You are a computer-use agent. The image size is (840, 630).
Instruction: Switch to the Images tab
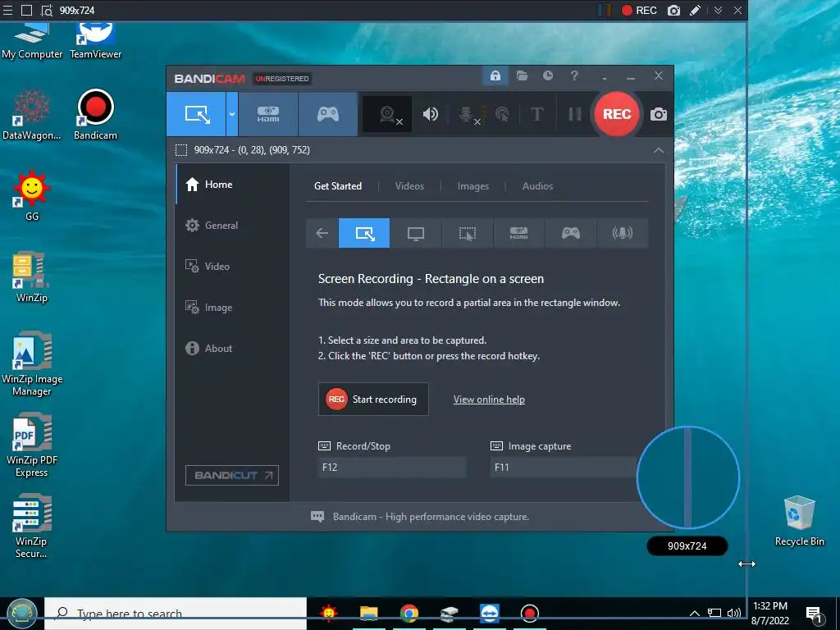tap(473, 186)
